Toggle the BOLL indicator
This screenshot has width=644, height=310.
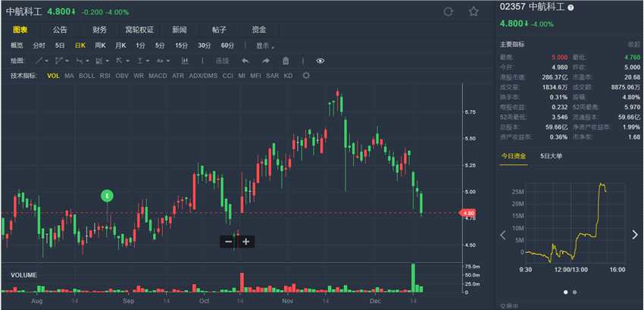click(x=86, y=76)
